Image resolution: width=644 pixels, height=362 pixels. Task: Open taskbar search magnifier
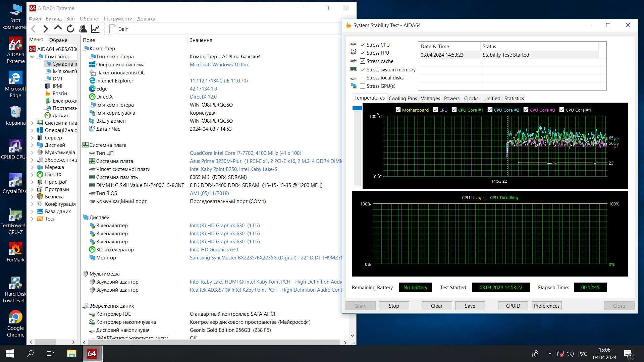tap(30, 354)
